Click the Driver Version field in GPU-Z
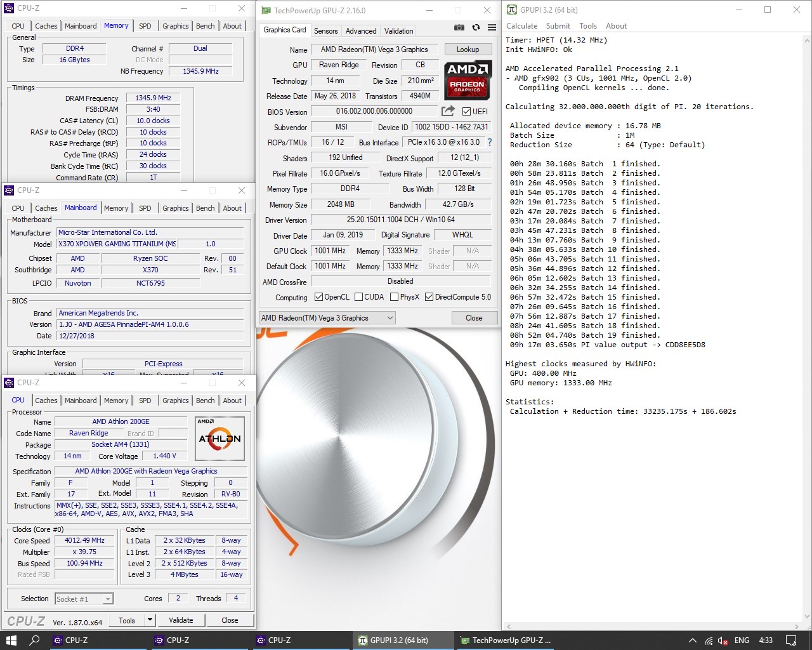The width and height of the screenshot is (812, 650). tap(400, 220)
